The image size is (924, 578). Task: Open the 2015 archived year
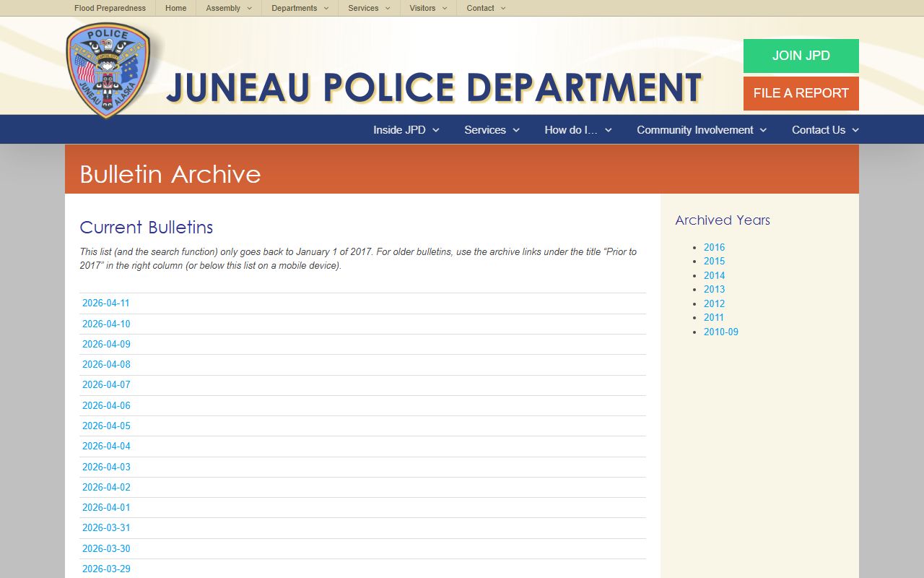[714, 261]
